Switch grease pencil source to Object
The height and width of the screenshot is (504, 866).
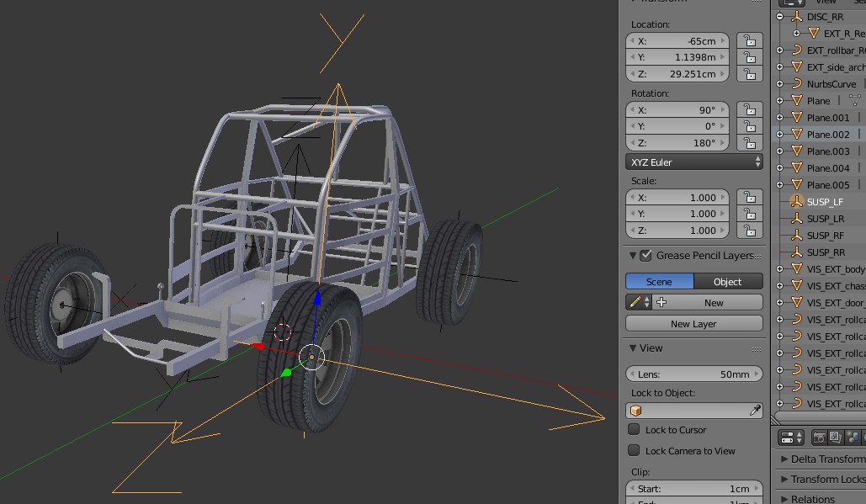point(729,282)
